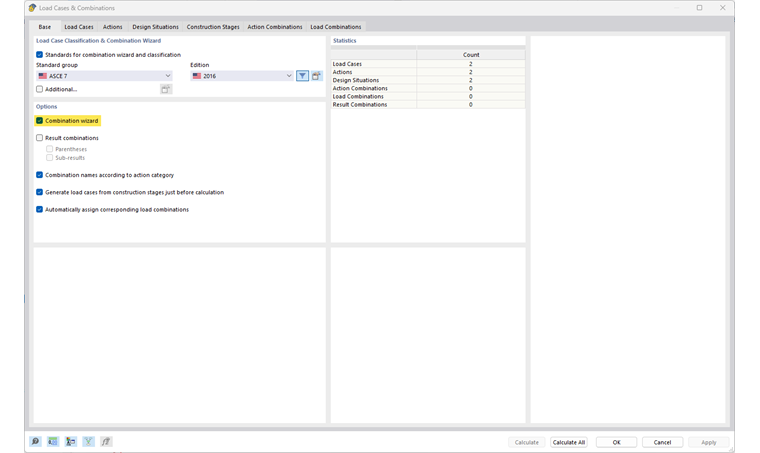Go to the Design Situations tab
Viewport: 760px width, 453px height.
tap(156, 27)
